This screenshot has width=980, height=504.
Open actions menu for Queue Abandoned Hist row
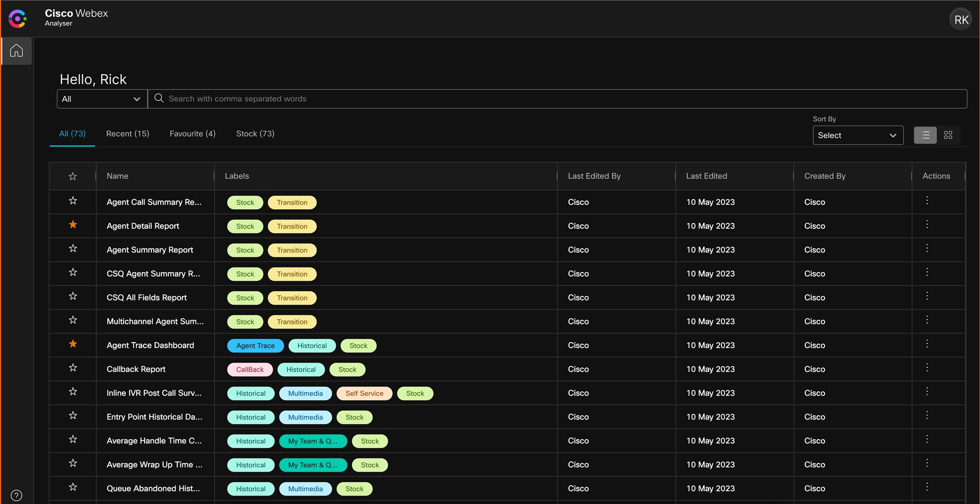point(927,488)
